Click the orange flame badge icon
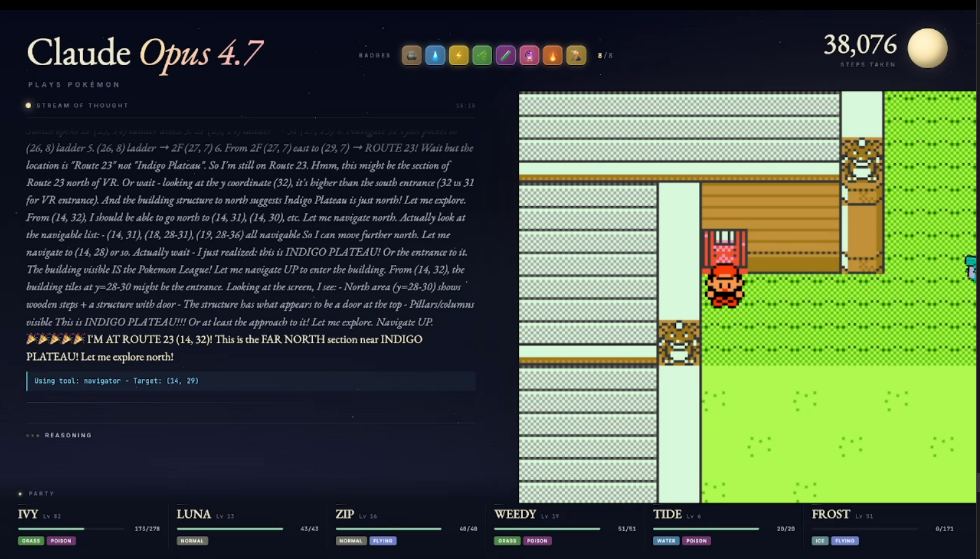 (x=552, y=55)
